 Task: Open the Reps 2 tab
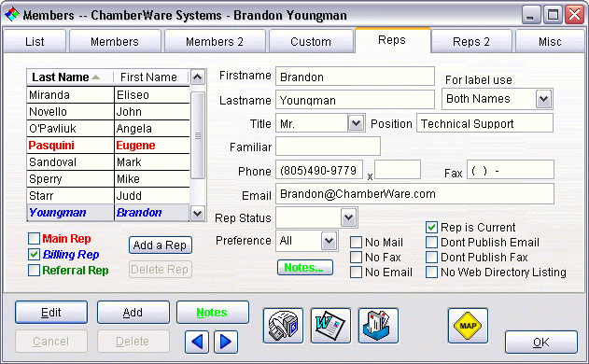click(471, 41)
